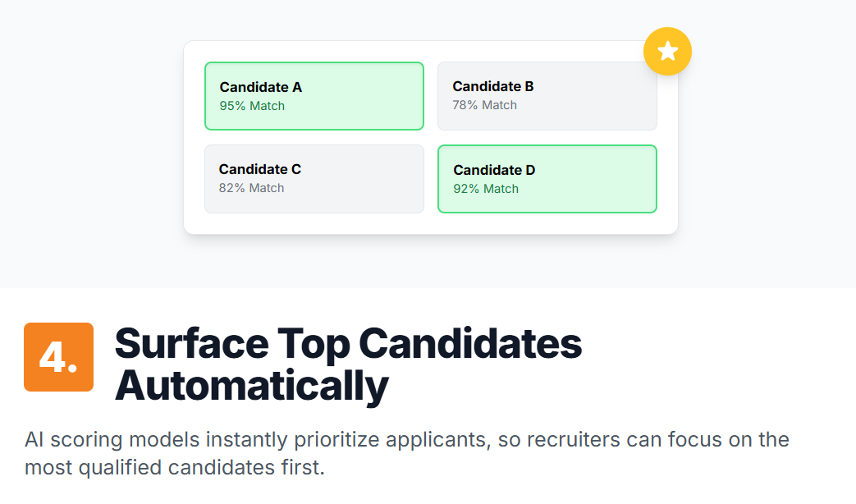Click the 95% Match score text
The height and width of the screenshot is (504, 856).
[x=252, y=106]
